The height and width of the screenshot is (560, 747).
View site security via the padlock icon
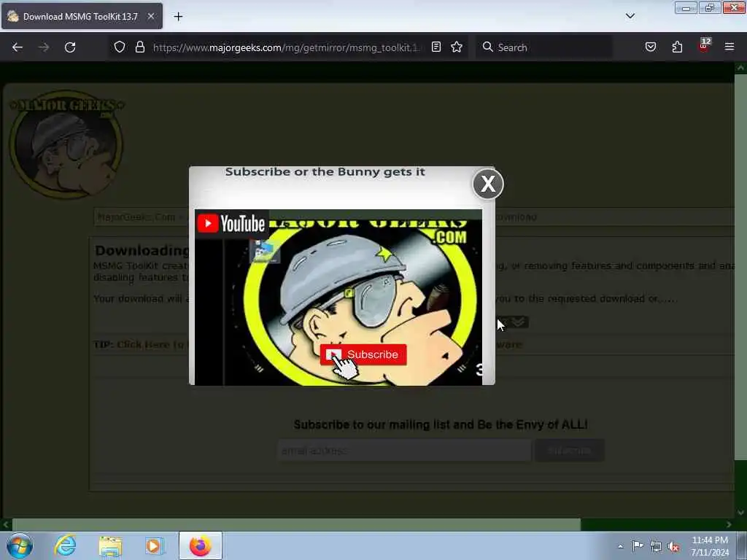pos(139,47)
